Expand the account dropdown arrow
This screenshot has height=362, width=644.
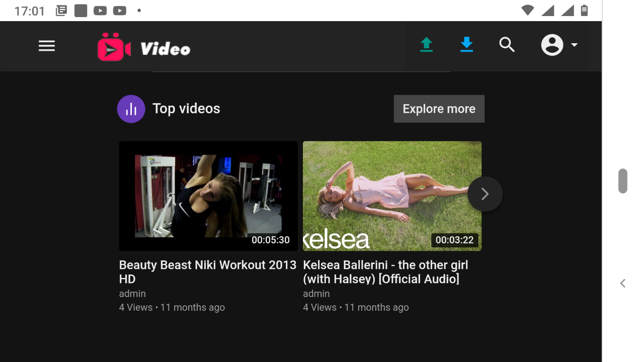point(574,45)
